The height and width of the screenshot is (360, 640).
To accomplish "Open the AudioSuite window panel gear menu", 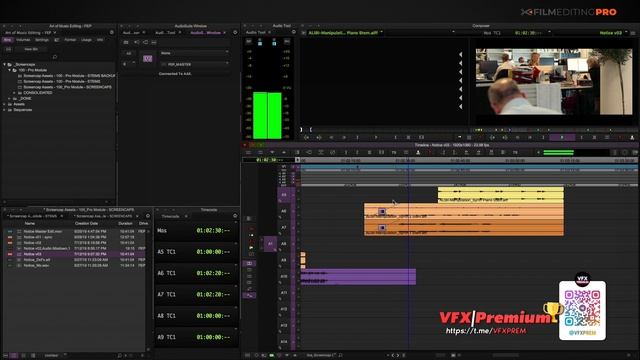I will [235, 32].
